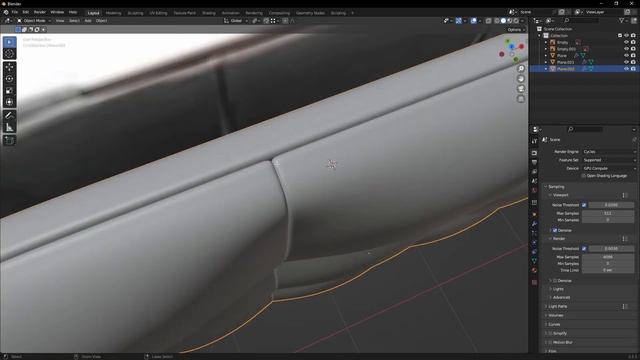Image resolution: width=640 pixels, height=360 pixels.
Task: Select the Annotate tool
Action: (x=9, y=116)
